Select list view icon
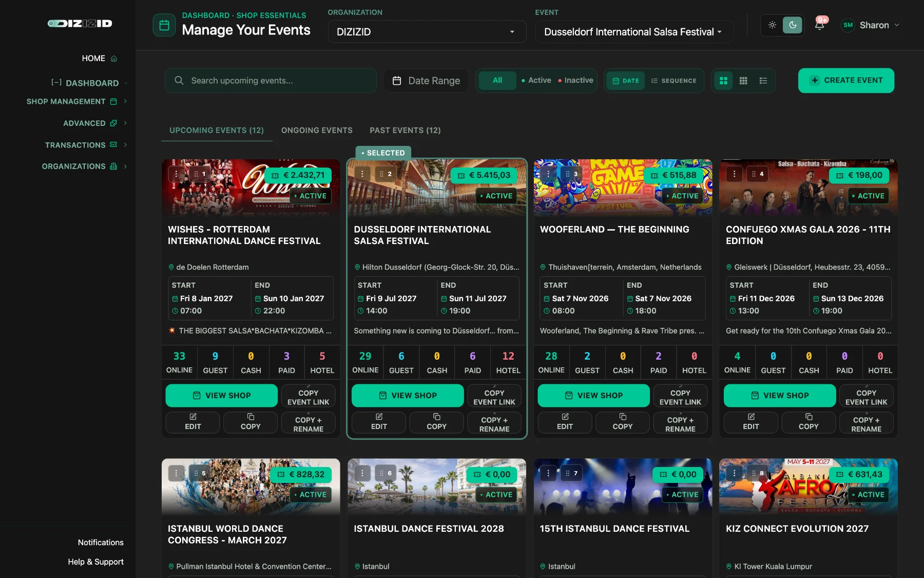This screenshot has height=578, width=924. click(x=763, y=81)
